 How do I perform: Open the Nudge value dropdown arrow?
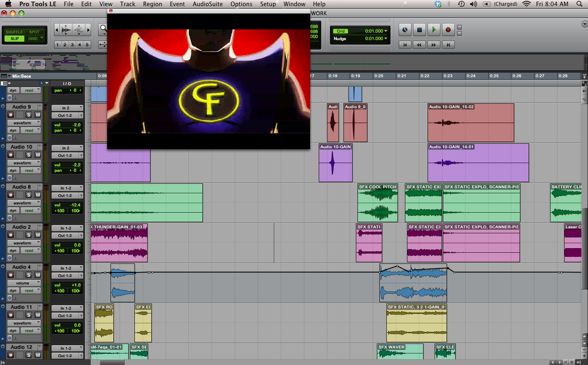386,38
